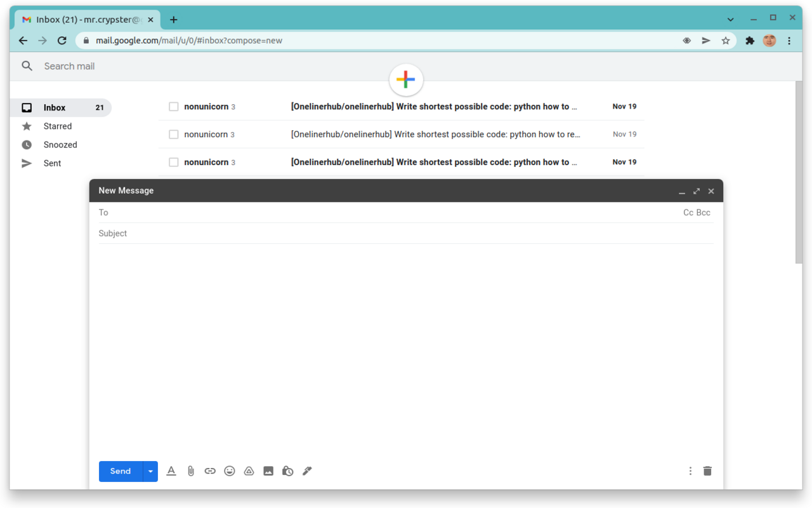
Task: Send the message
Action: (121, 471)
